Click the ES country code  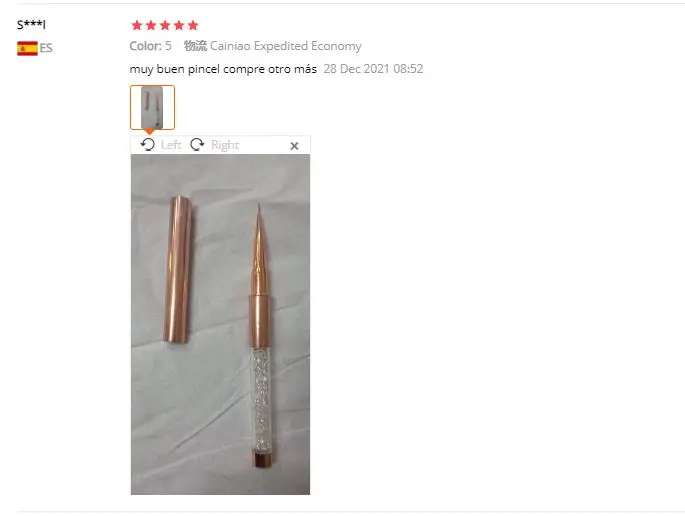[46, 48]
